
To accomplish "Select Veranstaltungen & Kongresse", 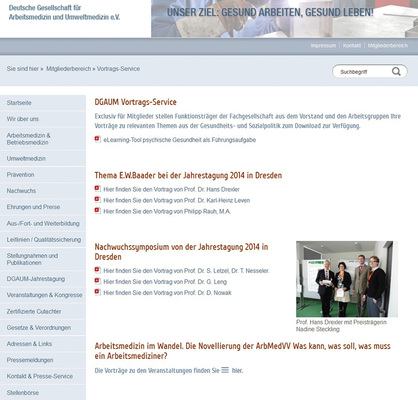I will pos(43,295).
